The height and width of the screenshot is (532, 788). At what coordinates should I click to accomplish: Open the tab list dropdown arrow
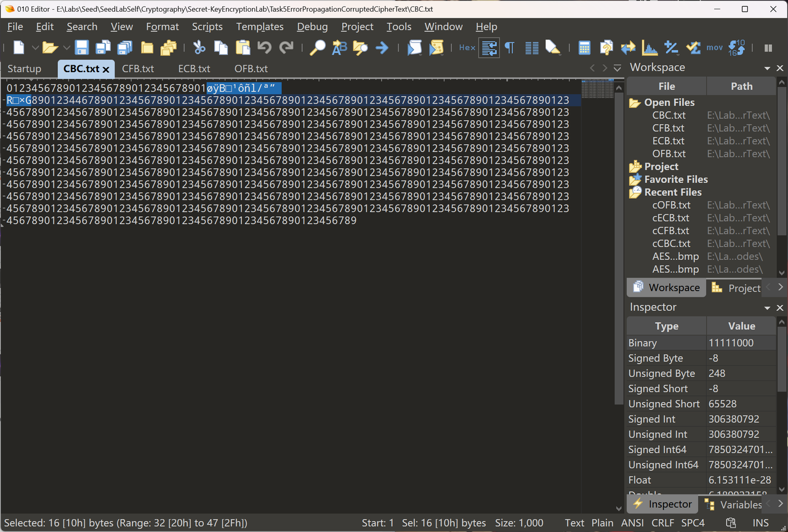617,68
